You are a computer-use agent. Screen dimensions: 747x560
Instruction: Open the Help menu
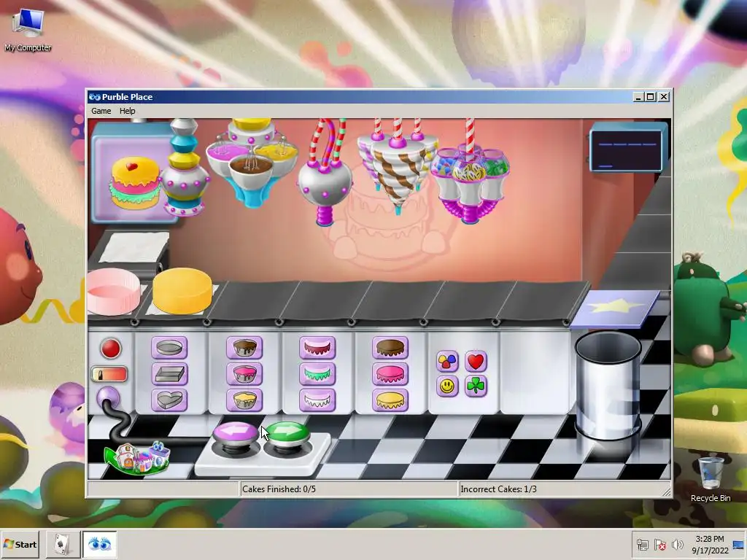click(x=127, y=111)
